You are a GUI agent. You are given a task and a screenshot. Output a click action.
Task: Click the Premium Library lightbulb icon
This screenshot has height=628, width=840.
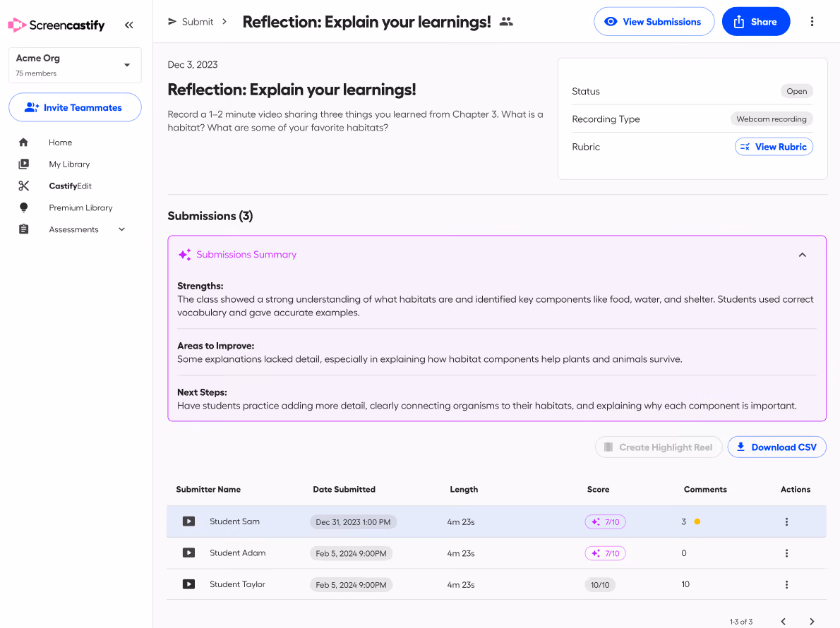[23, 207]
